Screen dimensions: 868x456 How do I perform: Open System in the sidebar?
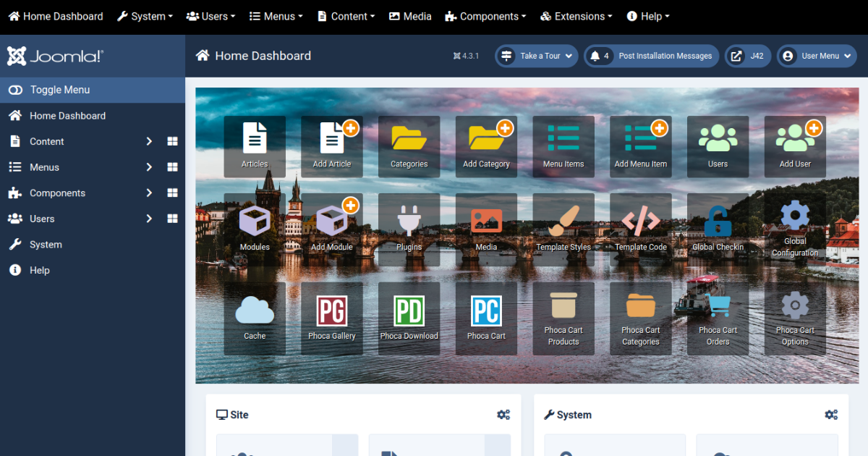[93, 245]
